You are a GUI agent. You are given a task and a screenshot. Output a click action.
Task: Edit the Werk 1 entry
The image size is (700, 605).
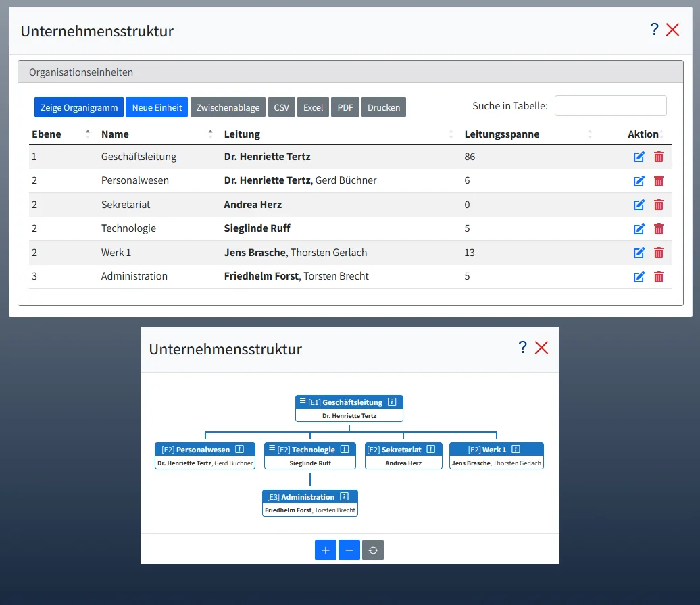[x=639, y=253]
